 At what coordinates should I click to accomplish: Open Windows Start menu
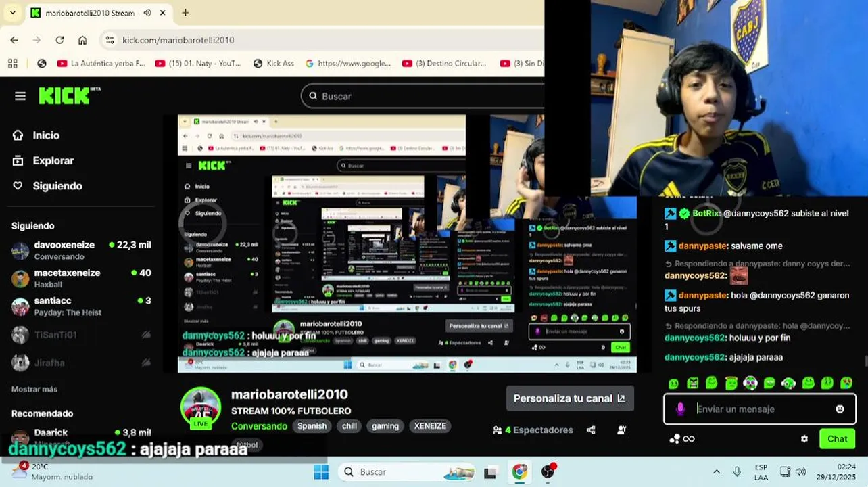[320, 471]
